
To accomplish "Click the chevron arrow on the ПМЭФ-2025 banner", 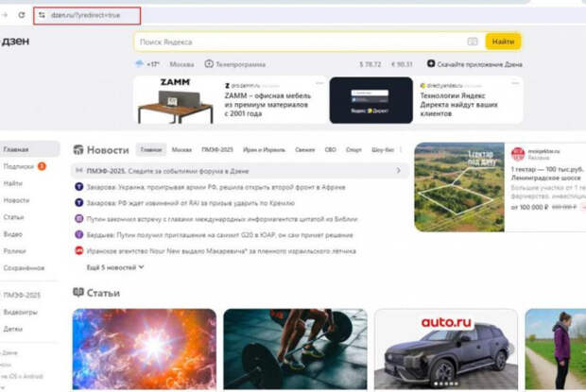I will click(x=399, y=171).
